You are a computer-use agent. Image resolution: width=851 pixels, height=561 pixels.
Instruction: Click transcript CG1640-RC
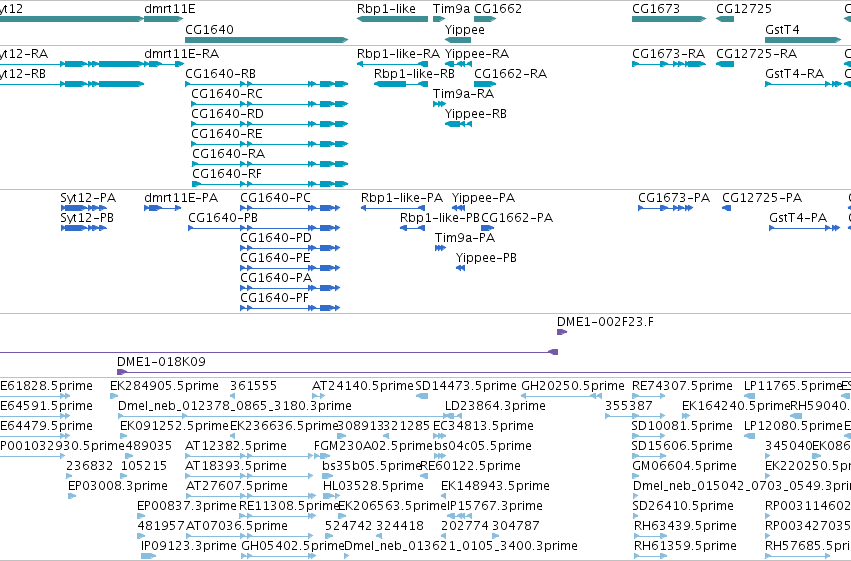[x=227, y=94]
